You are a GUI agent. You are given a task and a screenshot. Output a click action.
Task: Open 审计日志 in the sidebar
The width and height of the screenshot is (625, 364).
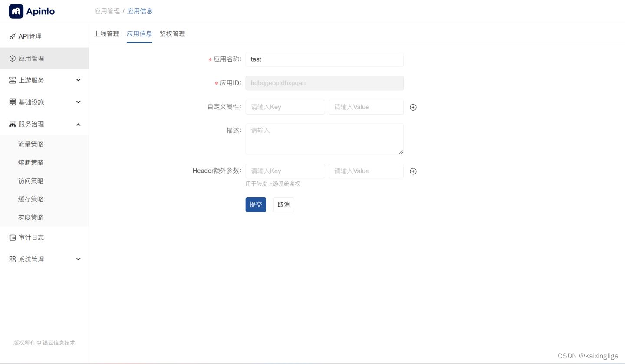tap(44, 238)
